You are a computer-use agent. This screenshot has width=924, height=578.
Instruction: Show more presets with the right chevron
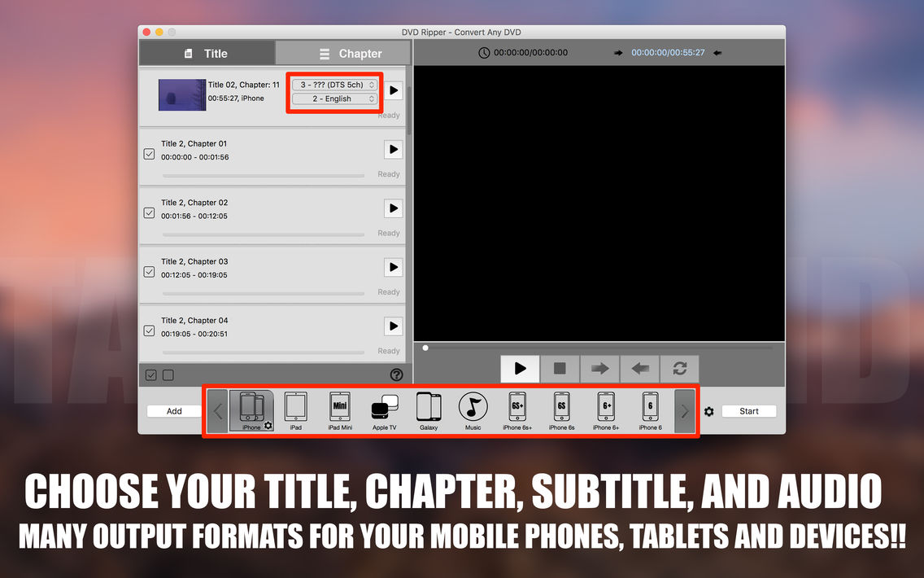[685, 411]
